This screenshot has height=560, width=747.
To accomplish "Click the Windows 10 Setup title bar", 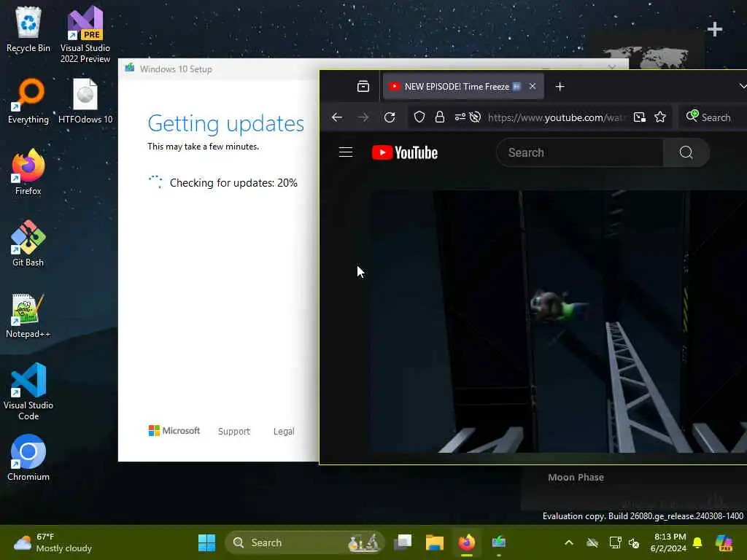I will tap(219, 69).
